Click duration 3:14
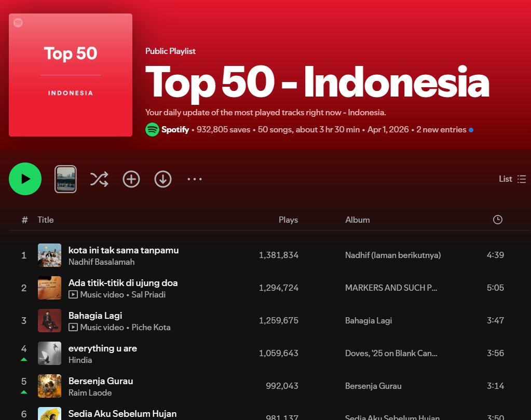 coord(495,386)
